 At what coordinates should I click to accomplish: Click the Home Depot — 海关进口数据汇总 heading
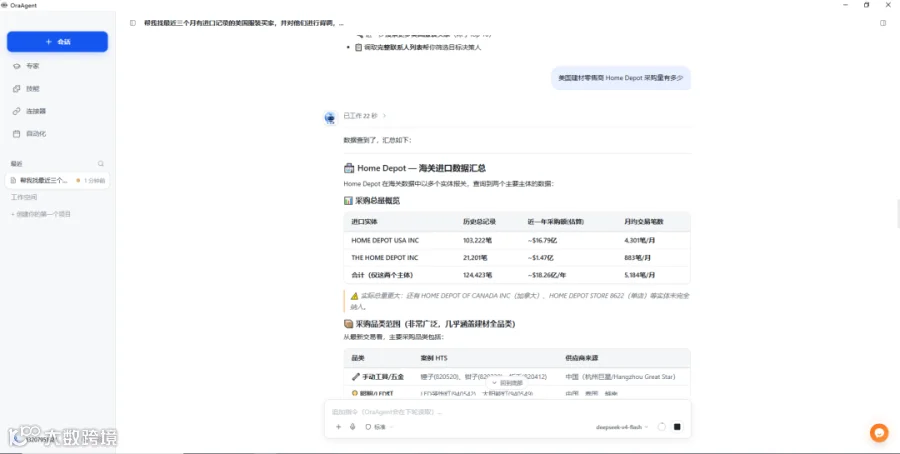tap(421, 168)
